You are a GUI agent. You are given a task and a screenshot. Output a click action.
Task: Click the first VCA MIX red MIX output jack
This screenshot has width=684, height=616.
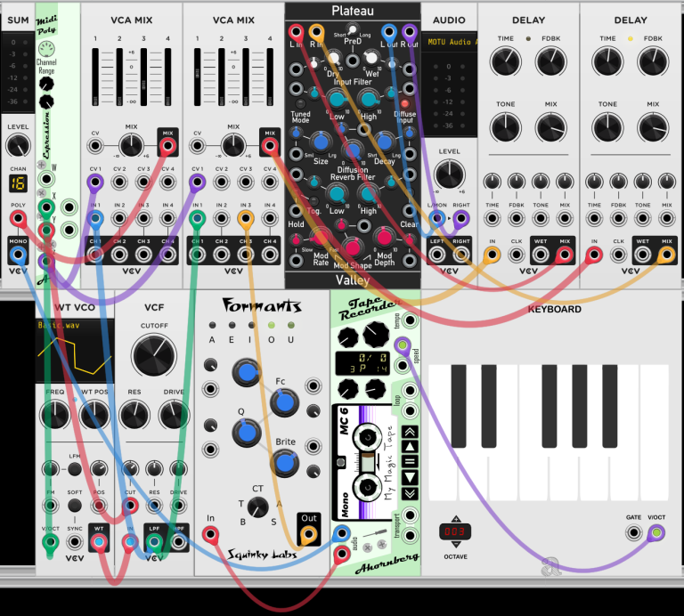point(168,146)
